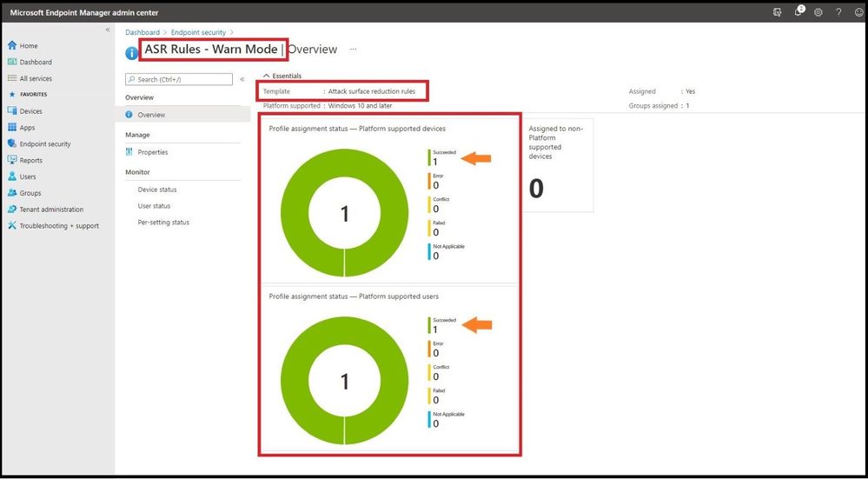
Task: Click 'Attack surface reduction rules' template value
Action: pyautogui.click(x=372, y=91)
